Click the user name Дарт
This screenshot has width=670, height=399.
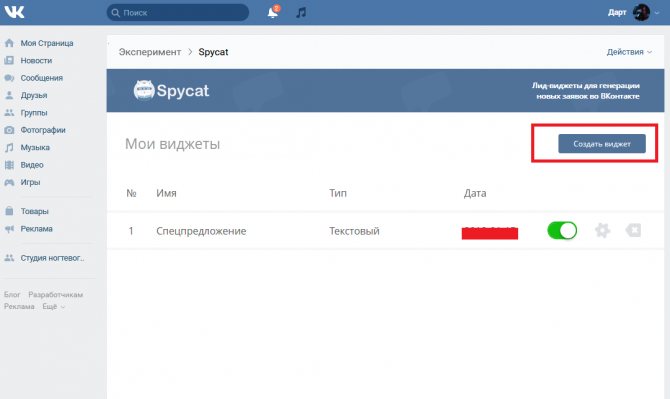(x=617, y=12)
